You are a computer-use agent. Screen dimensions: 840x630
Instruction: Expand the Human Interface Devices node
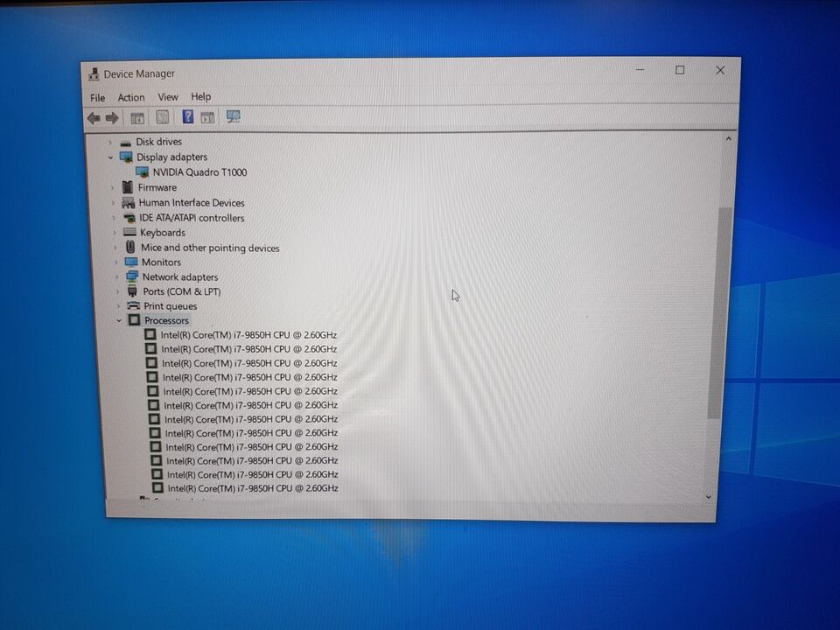point(113,202)
